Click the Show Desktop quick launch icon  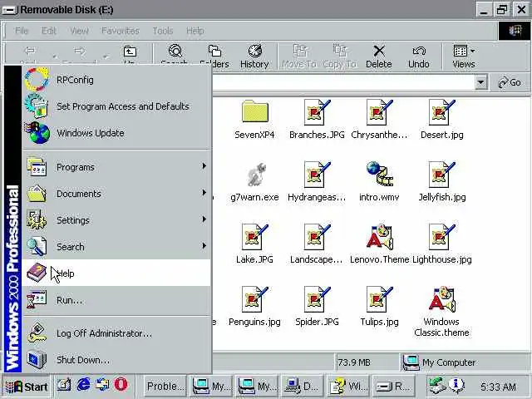64,385
